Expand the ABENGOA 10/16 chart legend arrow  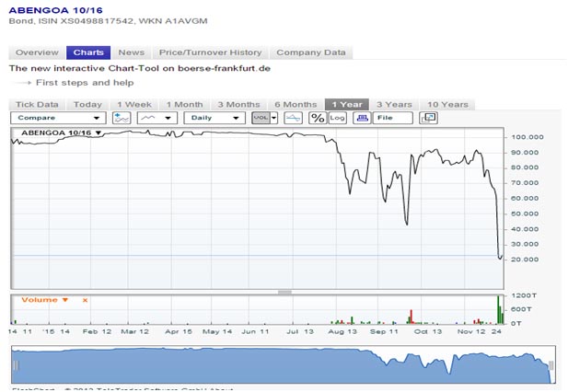point(99,133)
